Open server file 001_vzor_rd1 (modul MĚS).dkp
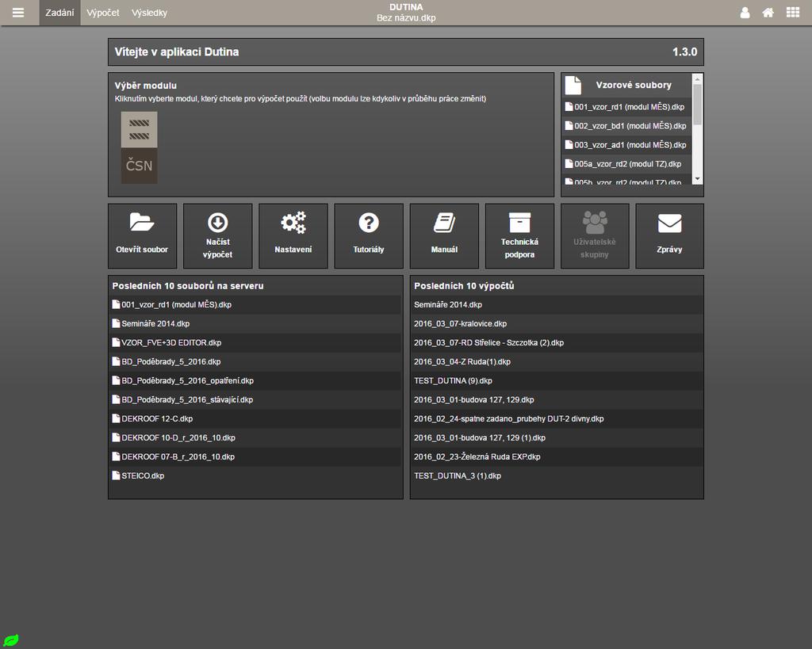This screenshot has height=649, width=812. click(255, 305)
